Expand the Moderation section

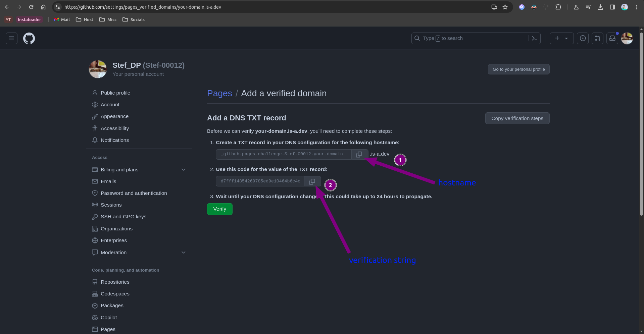click(184, 253)
